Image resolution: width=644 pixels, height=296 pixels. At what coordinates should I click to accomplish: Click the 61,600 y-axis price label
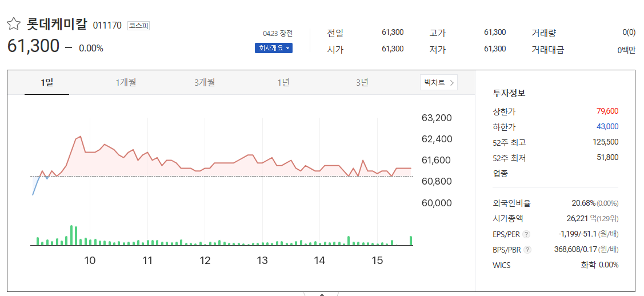click(x=437, y=161)
